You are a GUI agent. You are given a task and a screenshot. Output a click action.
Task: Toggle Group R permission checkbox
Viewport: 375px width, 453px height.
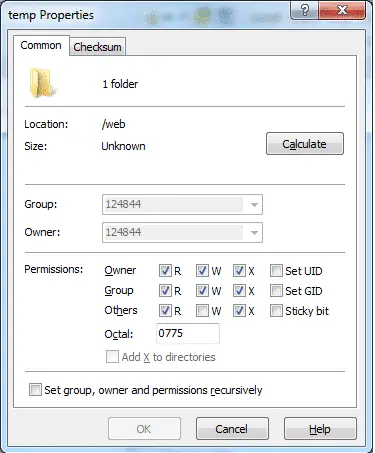pos(165,291)
